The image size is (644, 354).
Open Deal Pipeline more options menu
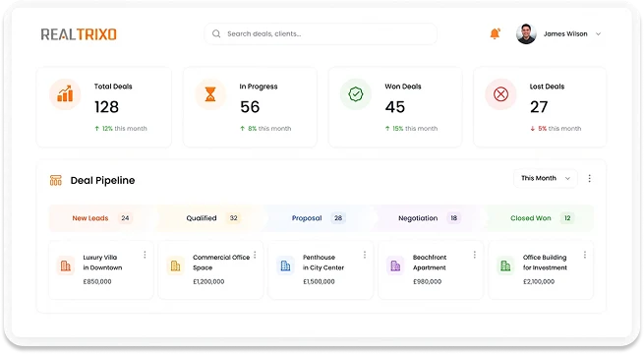click(589, 178)
